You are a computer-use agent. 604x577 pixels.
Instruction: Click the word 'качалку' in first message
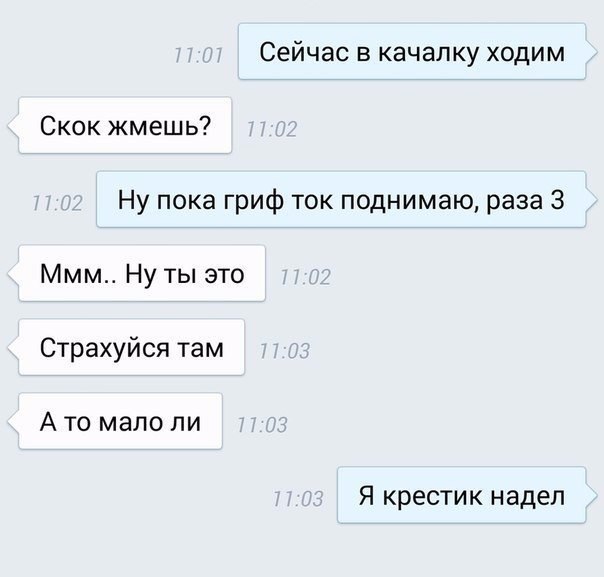tap(428, 53)
